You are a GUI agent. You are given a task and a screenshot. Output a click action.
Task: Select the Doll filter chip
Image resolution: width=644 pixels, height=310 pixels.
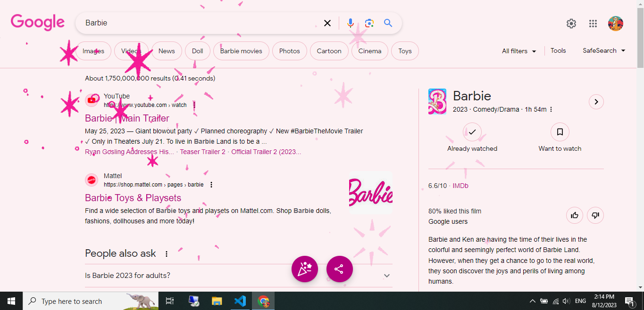[198, 51]
